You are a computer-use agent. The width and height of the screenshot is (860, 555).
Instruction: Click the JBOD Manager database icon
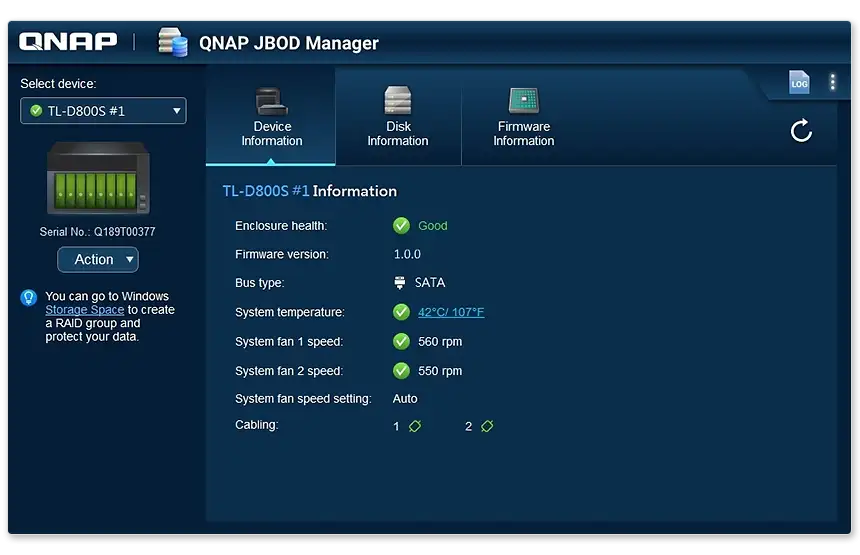[173, 42]
